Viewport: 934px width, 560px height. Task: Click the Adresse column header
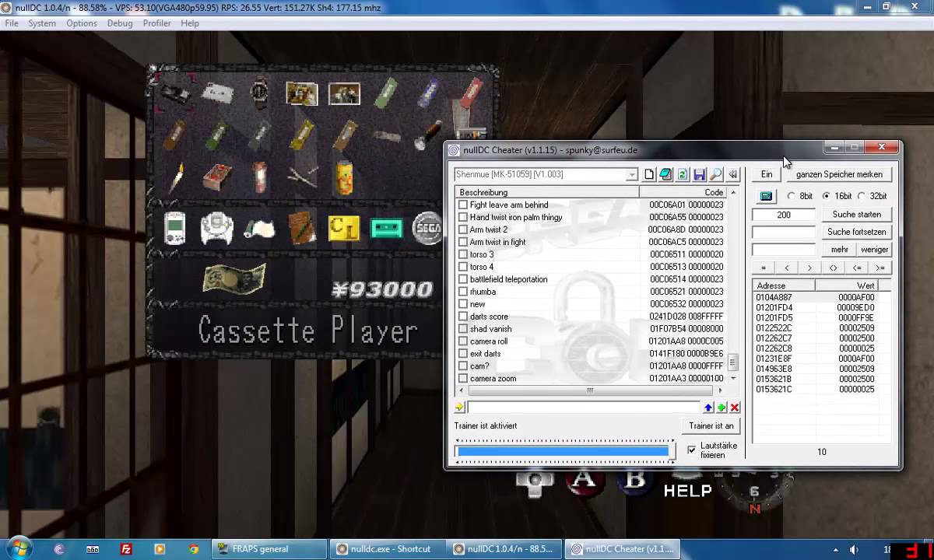[x=784, y=285]
